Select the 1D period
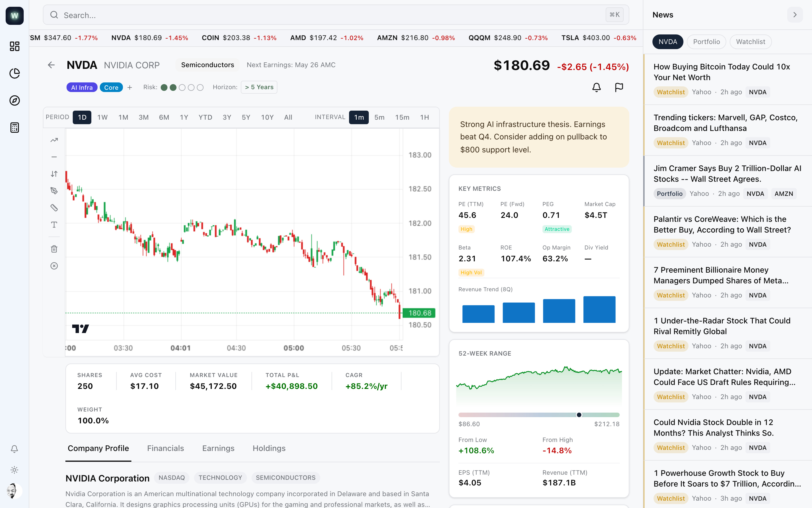This screenshot has width=812, height=508. (82, 117)
